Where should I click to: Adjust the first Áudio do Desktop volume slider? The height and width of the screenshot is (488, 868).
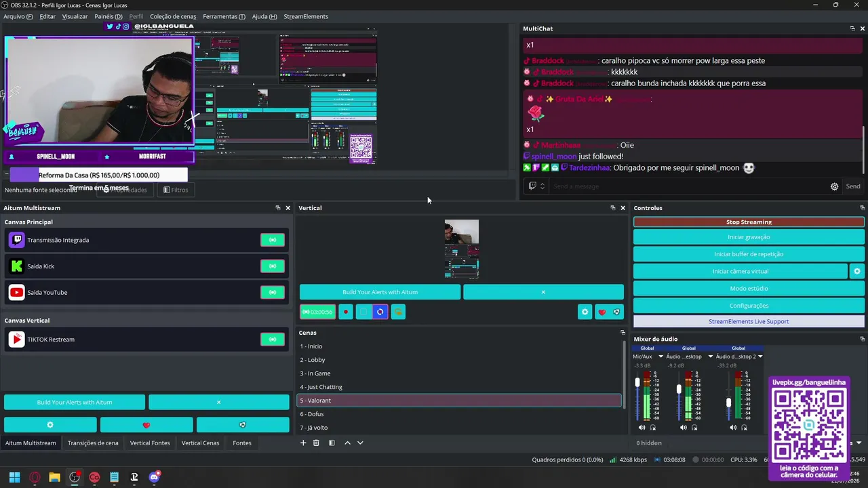click(679, 389)
